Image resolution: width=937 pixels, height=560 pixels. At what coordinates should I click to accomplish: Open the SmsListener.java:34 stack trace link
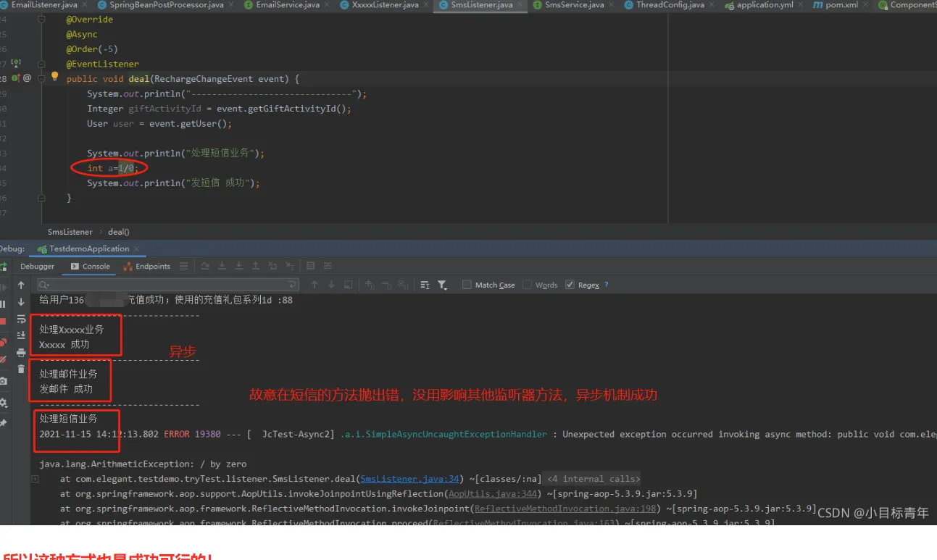point(410,479)
